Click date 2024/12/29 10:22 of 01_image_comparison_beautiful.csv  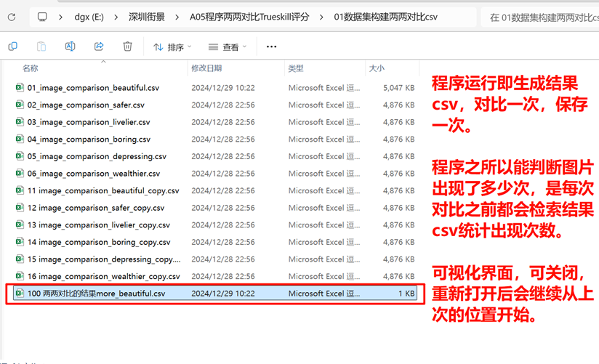click(x=223, y=88)
